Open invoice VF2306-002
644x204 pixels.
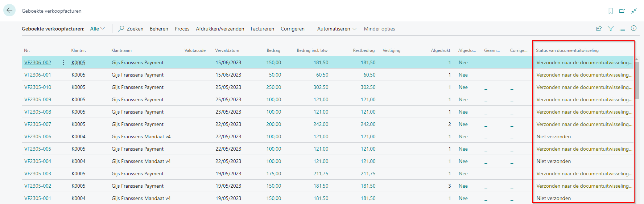(x=38, y=62)
